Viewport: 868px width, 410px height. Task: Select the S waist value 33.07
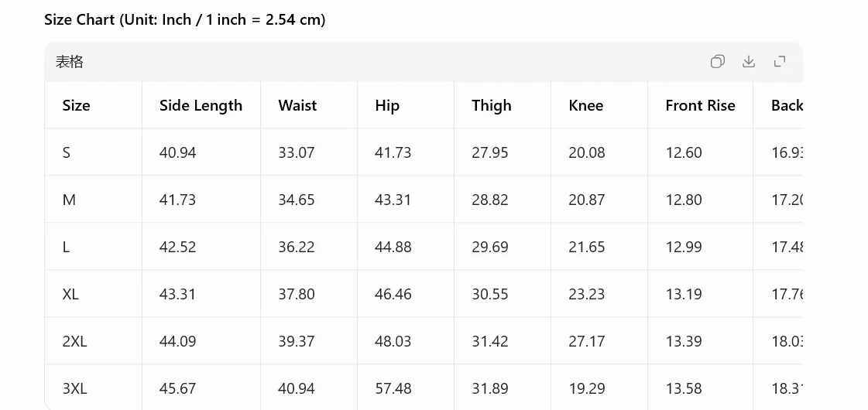point(297,152)
